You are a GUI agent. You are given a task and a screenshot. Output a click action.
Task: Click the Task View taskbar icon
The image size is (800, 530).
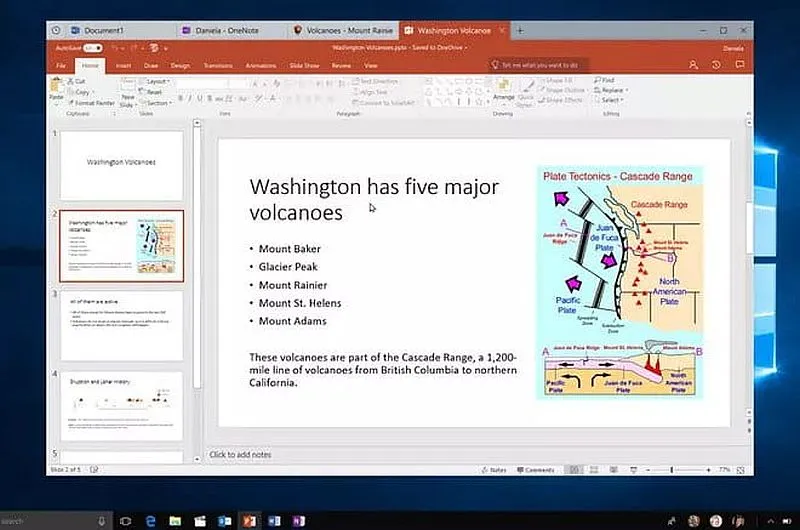tap(125, 521)
